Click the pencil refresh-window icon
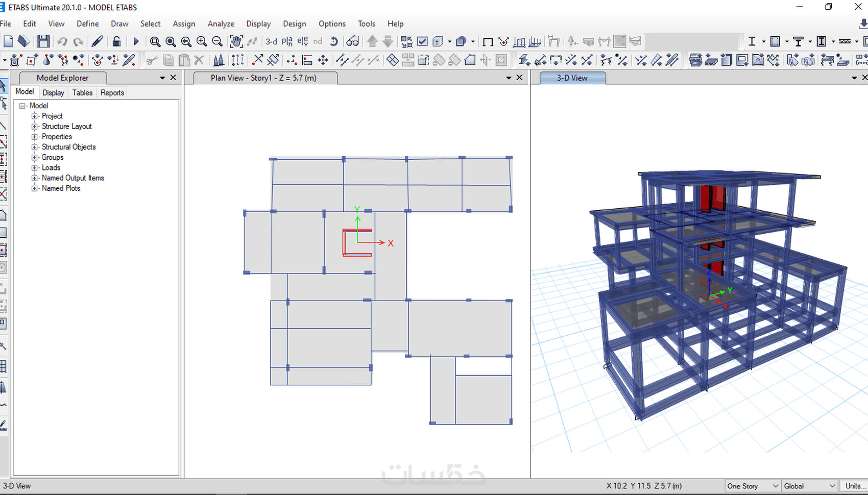868x495 pixels. (97, 41)
